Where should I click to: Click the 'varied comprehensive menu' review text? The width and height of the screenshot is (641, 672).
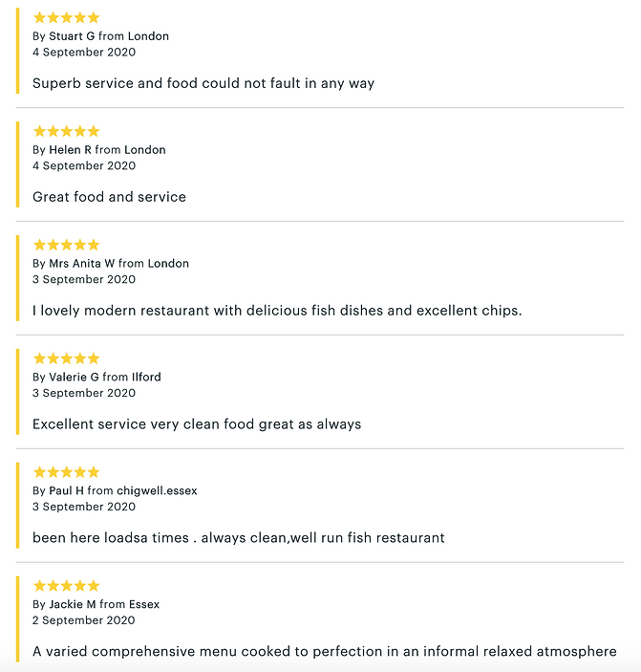325,651
